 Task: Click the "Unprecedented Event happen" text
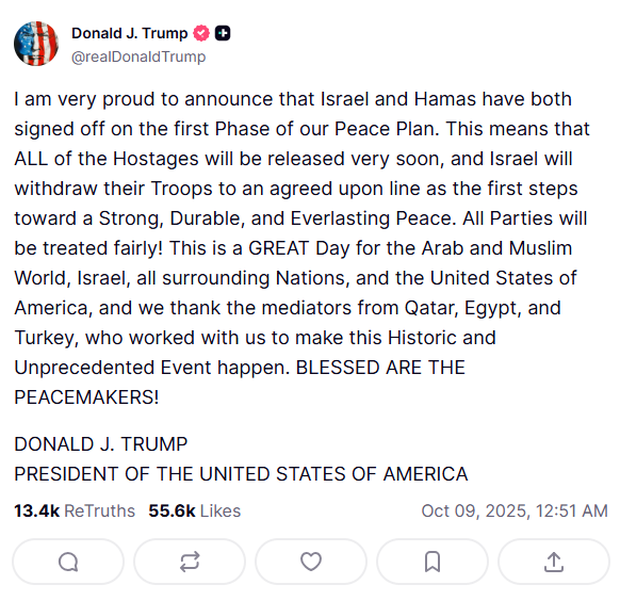pos(150,367)
